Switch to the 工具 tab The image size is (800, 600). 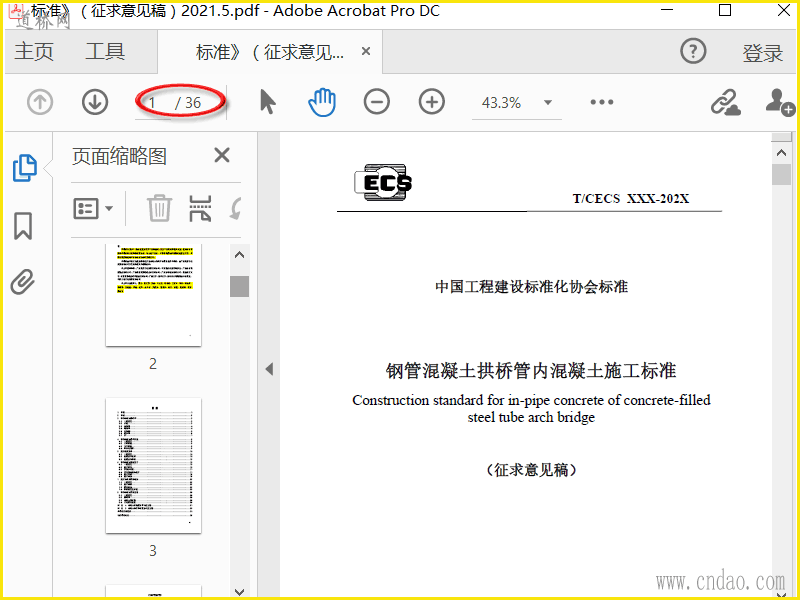pyautogui.click(x=105, y=52)
